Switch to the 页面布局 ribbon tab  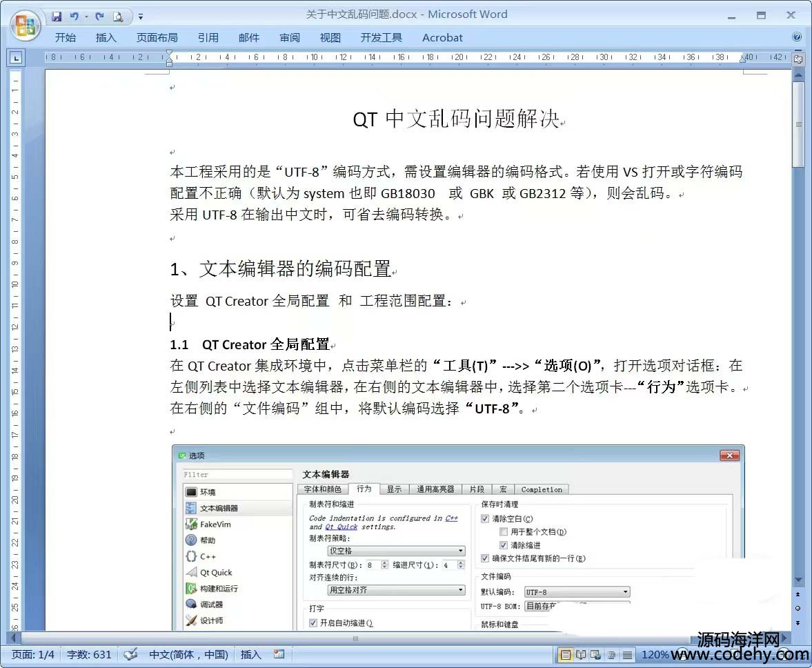coord(157,38)
